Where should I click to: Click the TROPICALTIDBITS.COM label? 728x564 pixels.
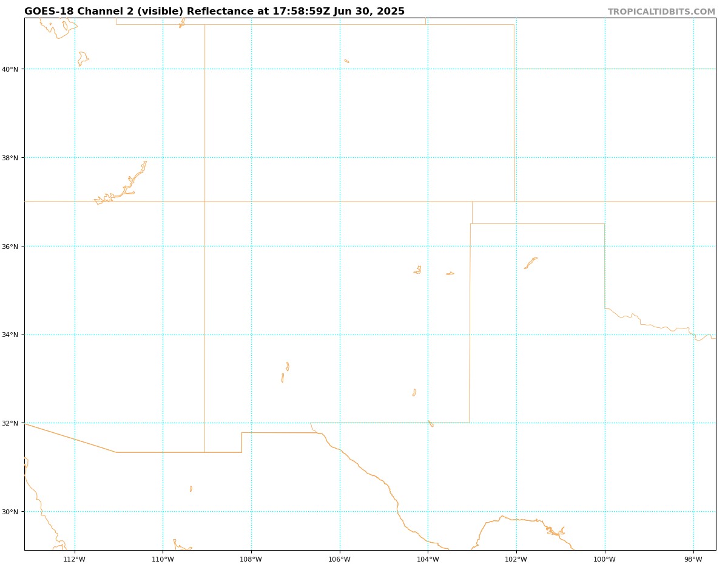pos(661,12)
